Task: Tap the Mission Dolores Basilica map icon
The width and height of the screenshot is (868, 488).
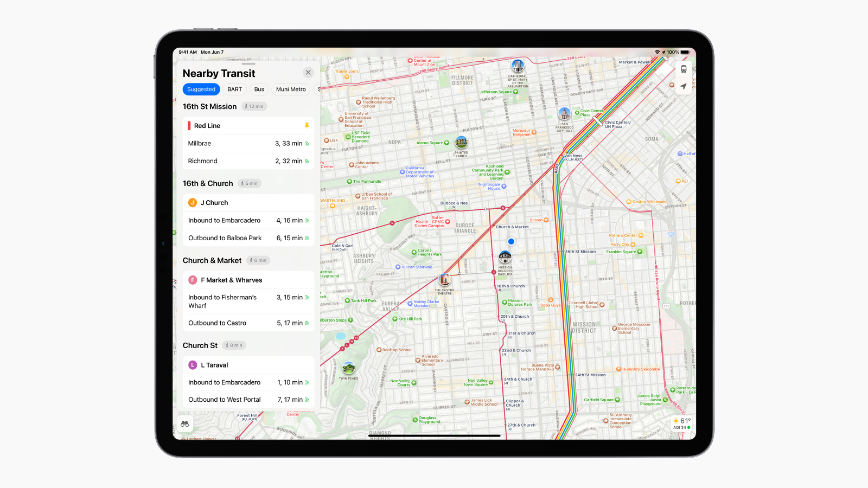Action: [506, 258]
